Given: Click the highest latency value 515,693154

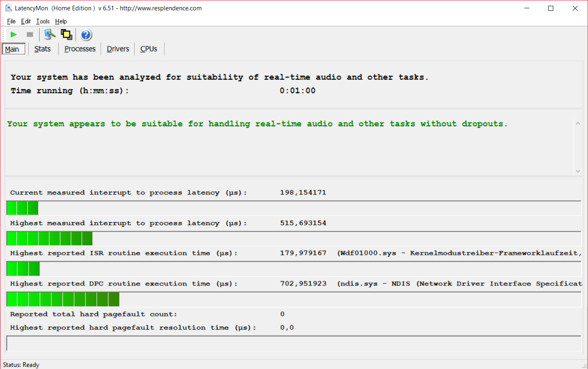Looking at the screenshot, I should click(x=303, y=223).
